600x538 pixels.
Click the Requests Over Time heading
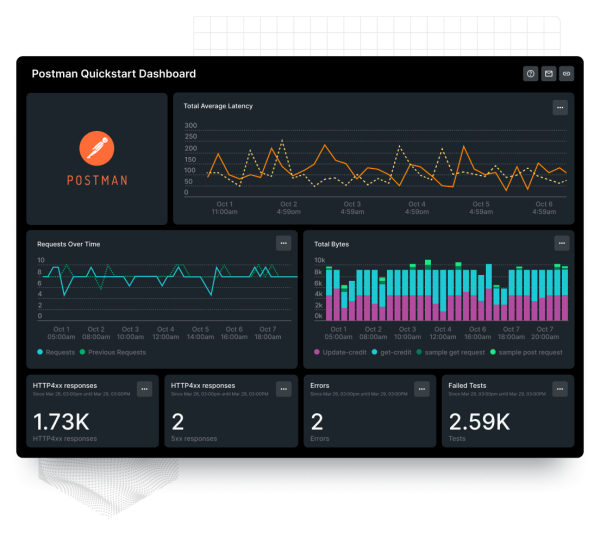click(x=68, y=244)
